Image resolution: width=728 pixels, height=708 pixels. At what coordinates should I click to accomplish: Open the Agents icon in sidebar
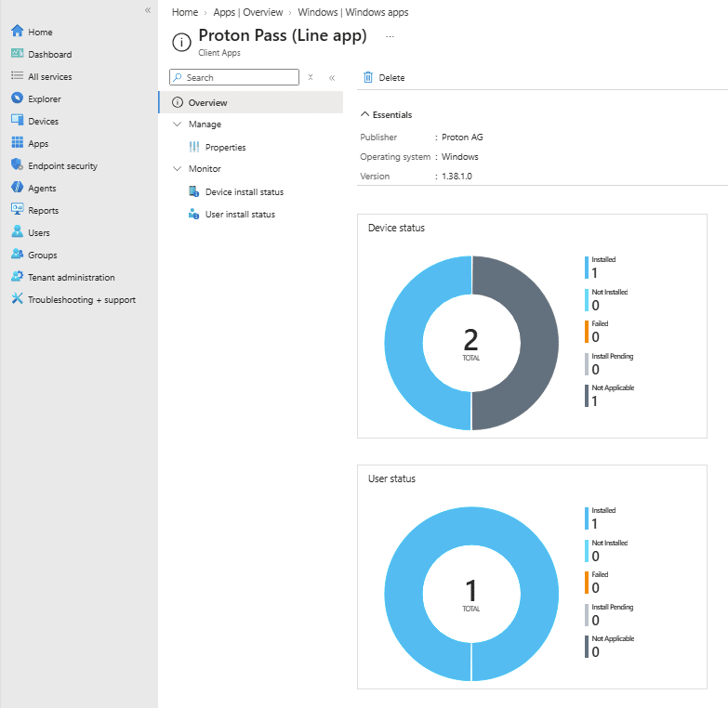coord(17,187)
